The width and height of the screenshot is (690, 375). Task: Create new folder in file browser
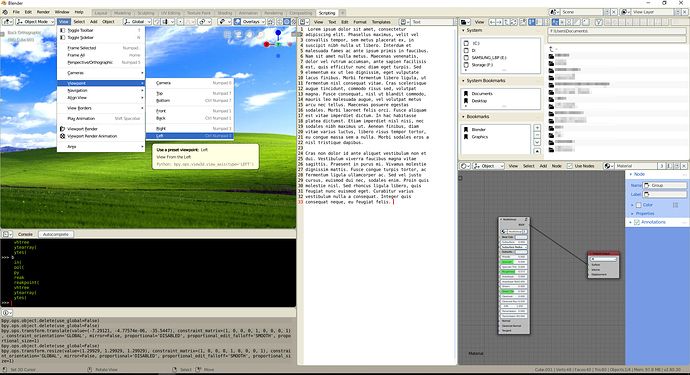point(523,22)
